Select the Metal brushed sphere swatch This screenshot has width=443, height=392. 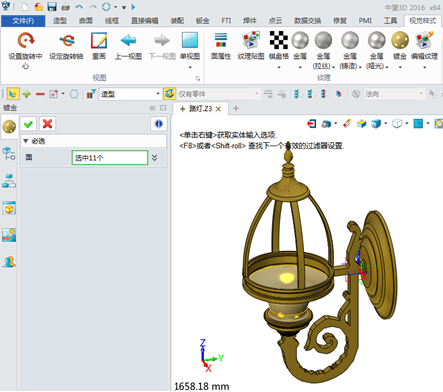[x=323, y=40]
